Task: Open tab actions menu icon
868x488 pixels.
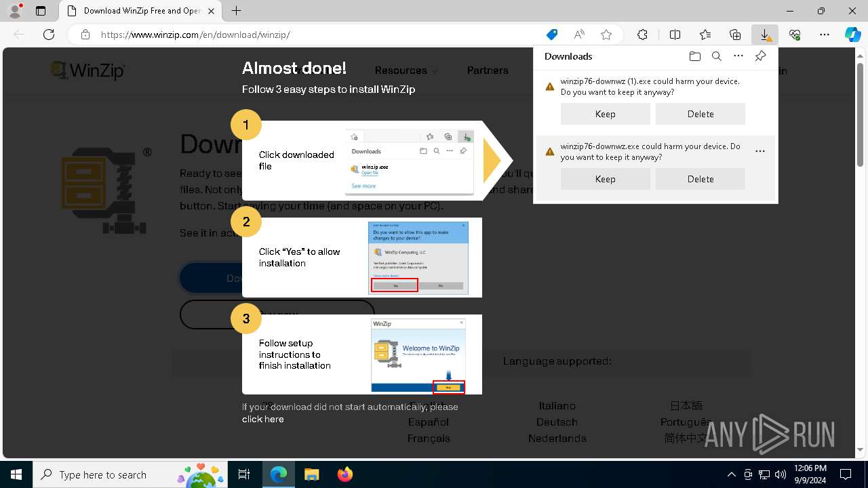Action: click(x=41, y=11)
